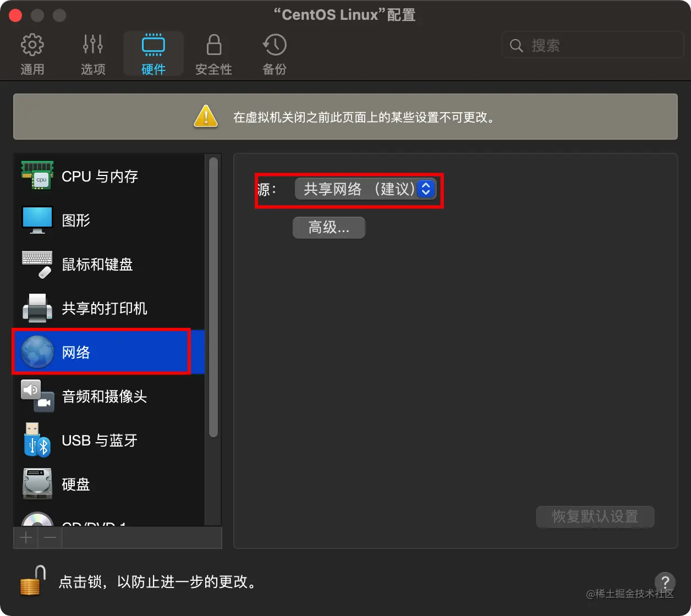The image size is (691, 616).
Task: Select the USB 与蓝牙 icon
Action: [37, 440]
